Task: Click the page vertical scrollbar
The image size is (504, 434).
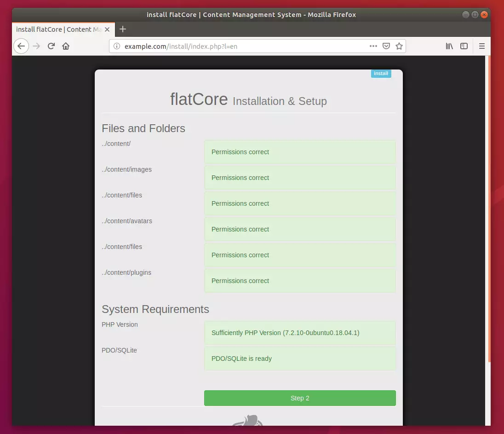Action: point(489,209)
